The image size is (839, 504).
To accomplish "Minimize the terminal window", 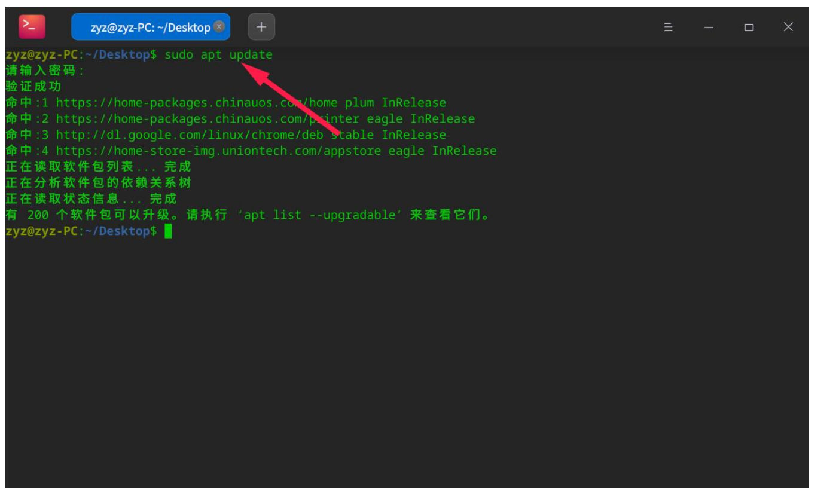I will tap(709, 28).
